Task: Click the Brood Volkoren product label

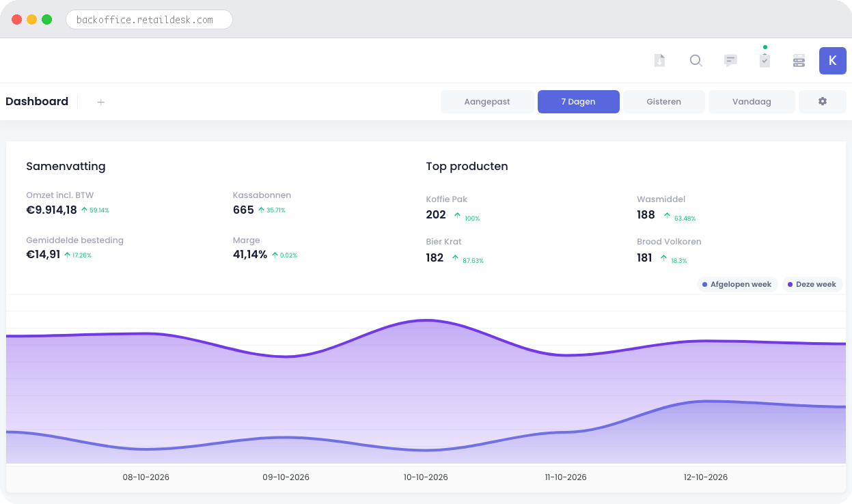Action: pos(669,242)
